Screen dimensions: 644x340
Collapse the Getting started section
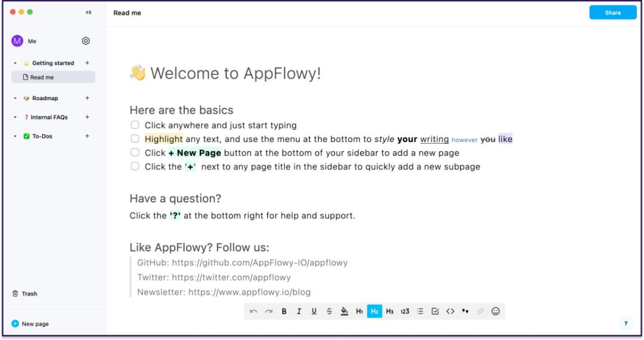15,63
